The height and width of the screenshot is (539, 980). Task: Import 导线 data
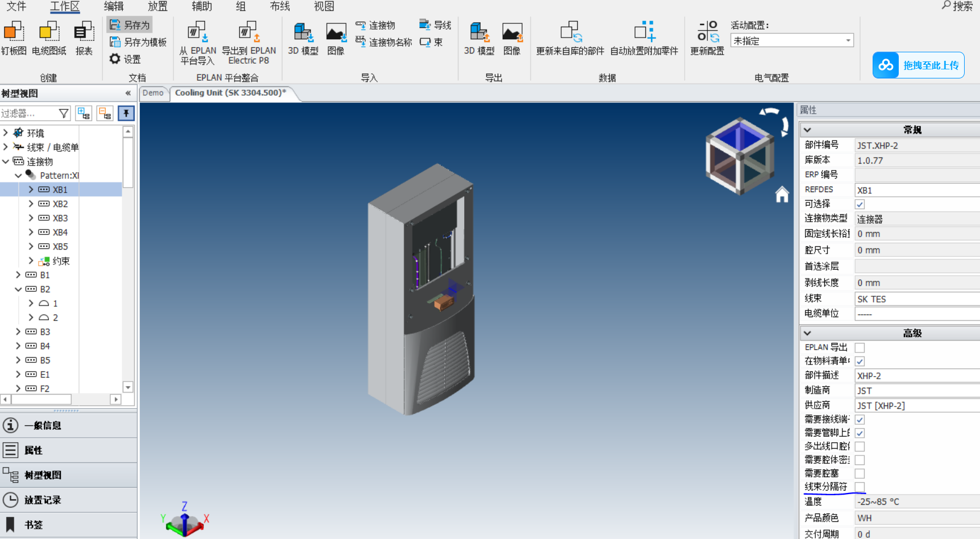click(x=435, y=25)
